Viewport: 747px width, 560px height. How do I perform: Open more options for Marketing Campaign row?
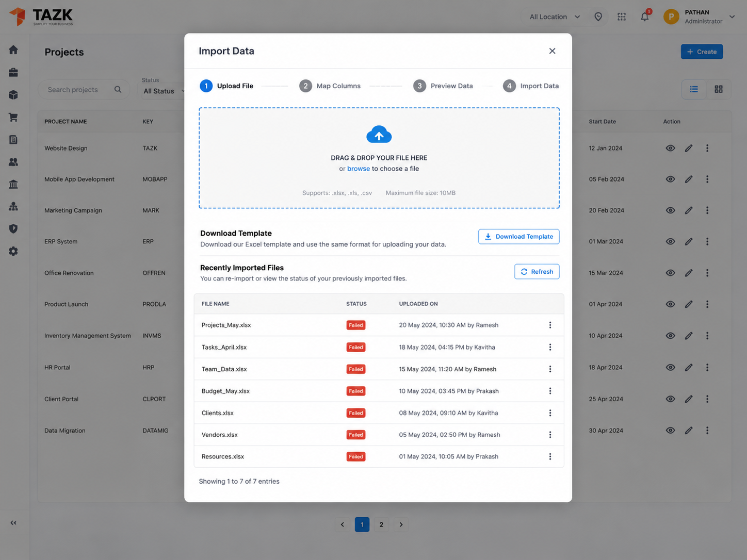click(707, 210)
